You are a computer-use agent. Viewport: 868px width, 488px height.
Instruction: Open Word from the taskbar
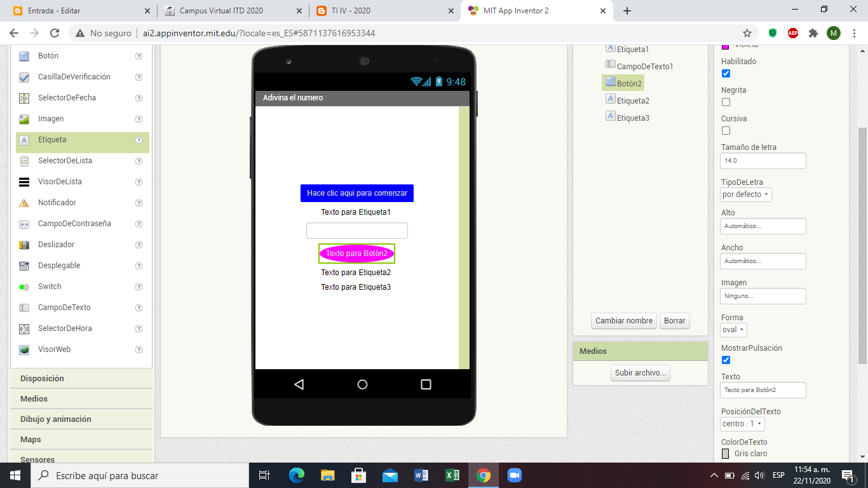[x=421, y=475]
